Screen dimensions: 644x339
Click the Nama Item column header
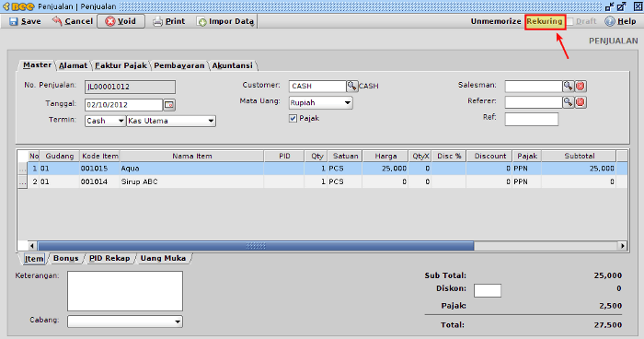[x=191, y=156]
